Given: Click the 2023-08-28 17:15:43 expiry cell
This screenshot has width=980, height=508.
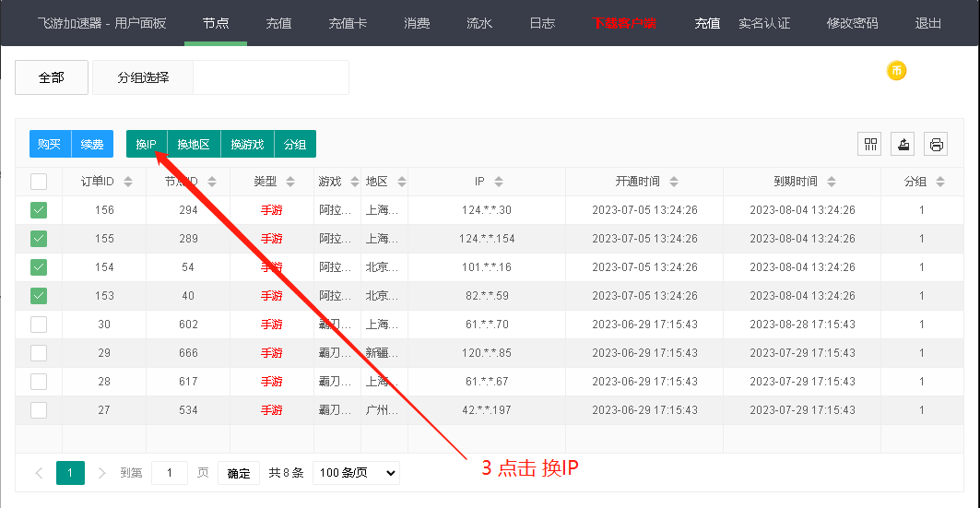Looking at the screenshot, I should pyautogui.click(x=802, y=325).
